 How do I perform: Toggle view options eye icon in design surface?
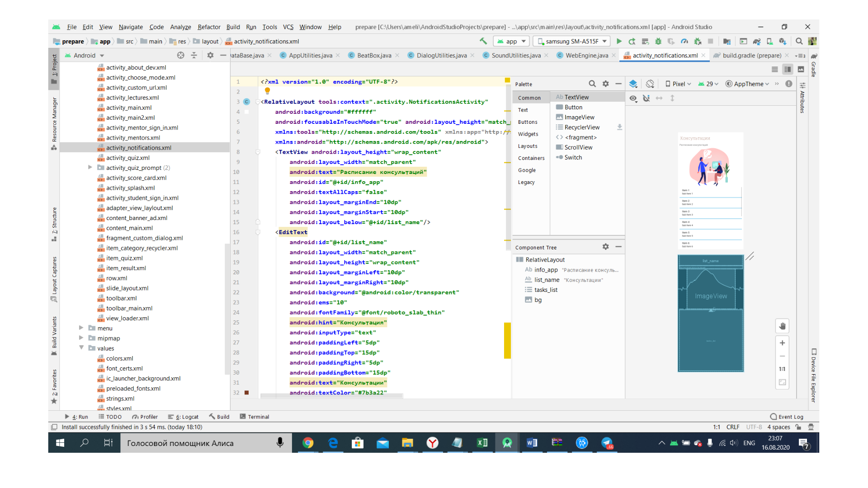tap(633, 98)
